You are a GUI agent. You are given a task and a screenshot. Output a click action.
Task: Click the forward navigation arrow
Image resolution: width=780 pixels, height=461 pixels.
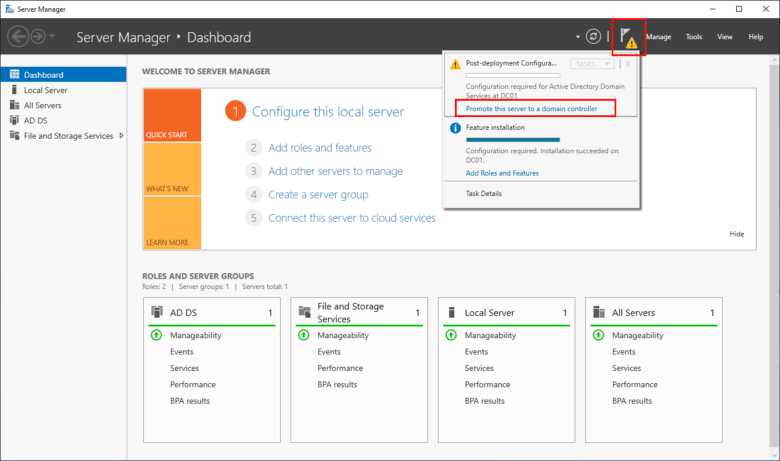click(38, 37)
